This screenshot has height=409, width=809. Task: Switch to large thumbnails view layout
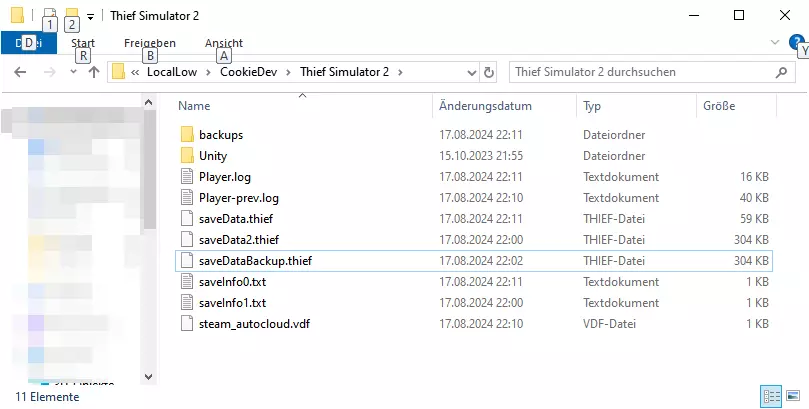pyautogui.click(x=792, y=396)
